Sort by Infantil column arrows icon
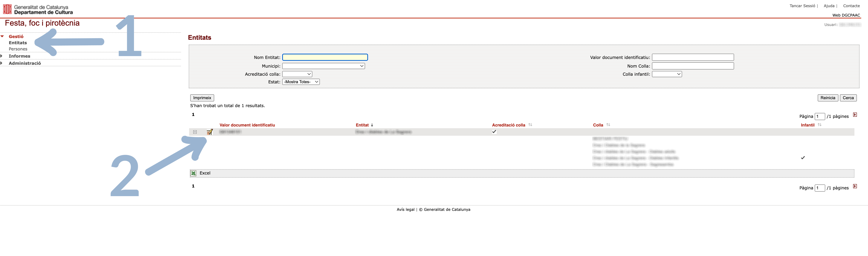Screen dimensions: 868x256 coord(819,125)
